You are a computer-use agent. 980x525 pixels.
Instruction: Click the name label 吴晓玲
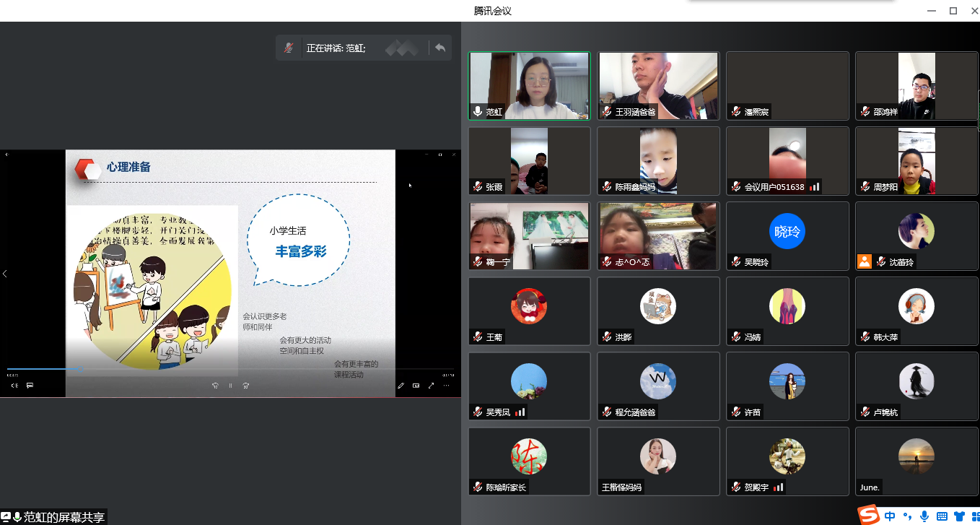pos(757,262)
